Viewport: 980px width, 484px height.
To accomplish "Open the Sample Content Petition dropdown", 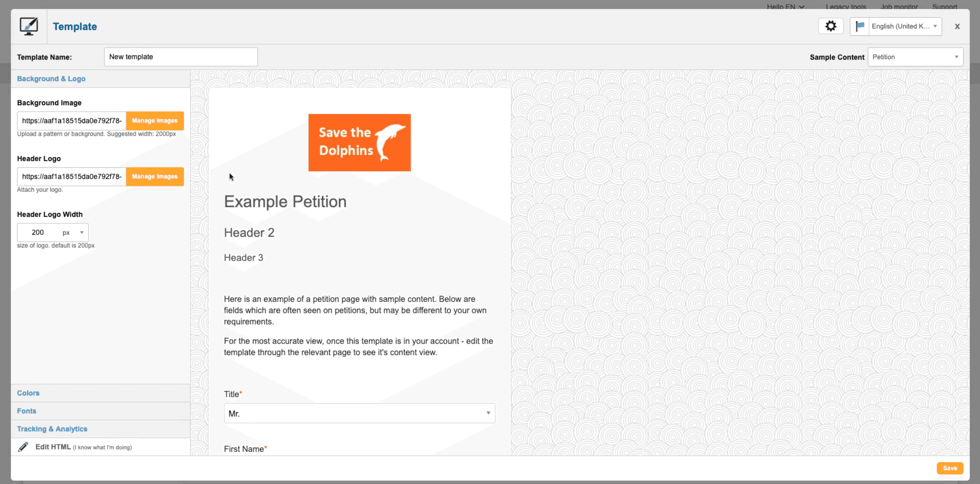I will click(x=915, y=57).
